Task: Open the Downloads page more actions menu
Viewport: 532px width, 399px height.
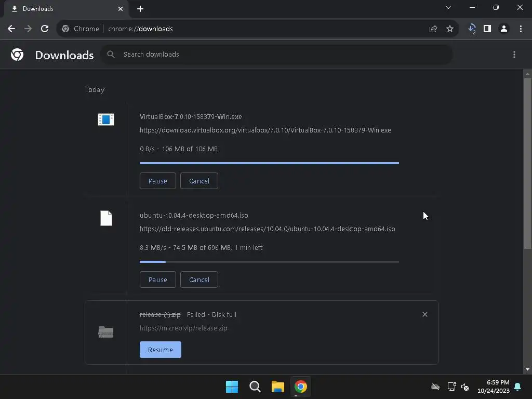Action: tap(514, 55)
